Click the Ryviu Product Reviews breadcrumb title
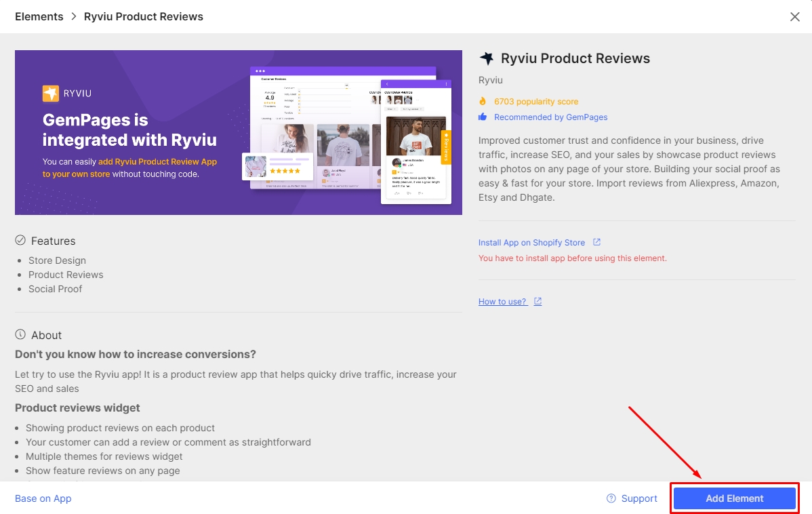812x514 pixels. pyautogui.click(x=144, y=16)
